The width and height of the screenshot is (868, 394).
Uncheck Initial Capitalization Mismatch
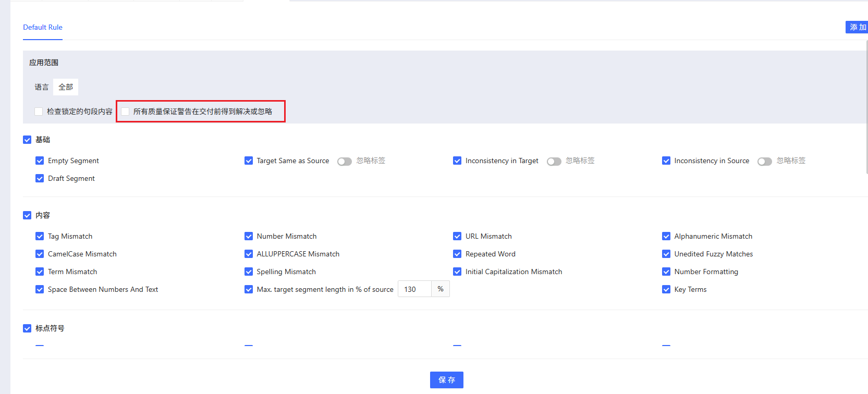[457, 272]
